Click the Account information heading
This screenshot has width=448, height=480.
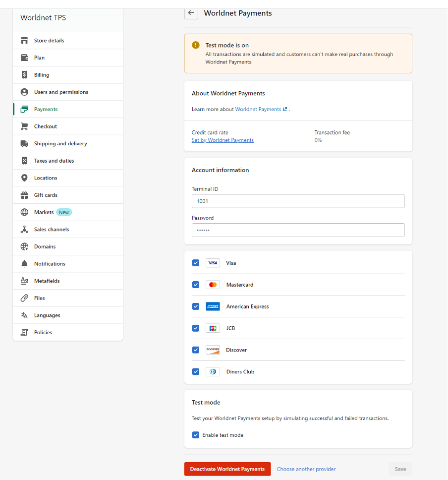coord(220,170)
